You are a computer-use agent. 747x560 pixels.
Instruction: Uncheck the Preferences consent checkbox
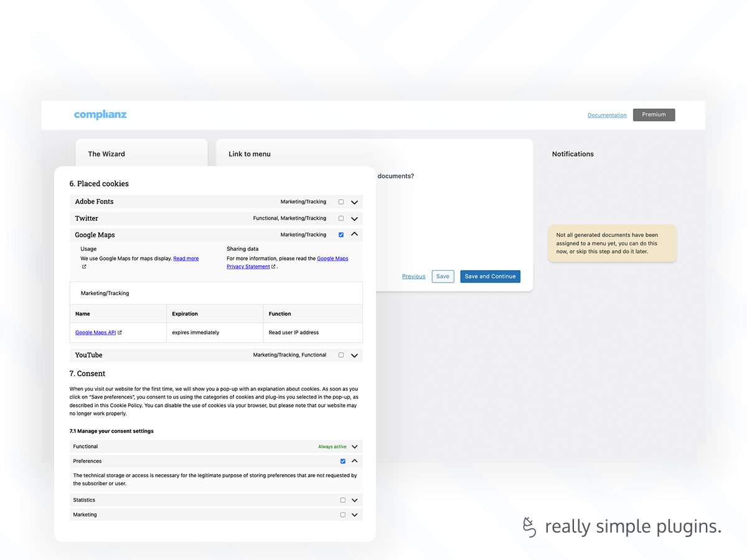[x=343, y=461]
